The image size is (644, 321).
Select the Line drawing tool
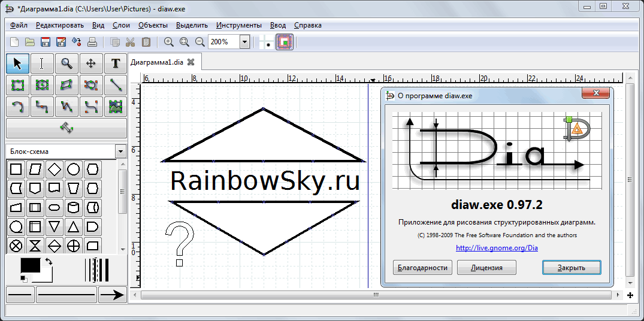(x=116, y=85)
